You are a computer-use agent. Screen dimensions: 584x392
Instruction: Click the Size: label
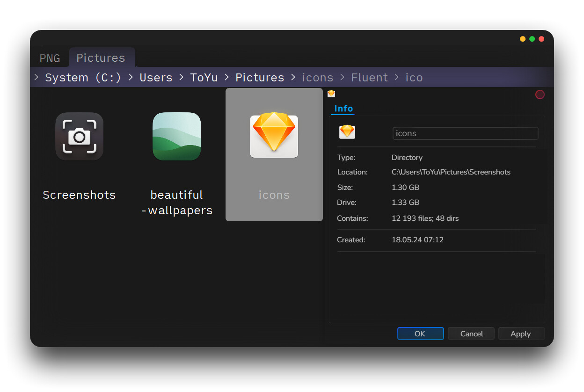pos(345,188)
